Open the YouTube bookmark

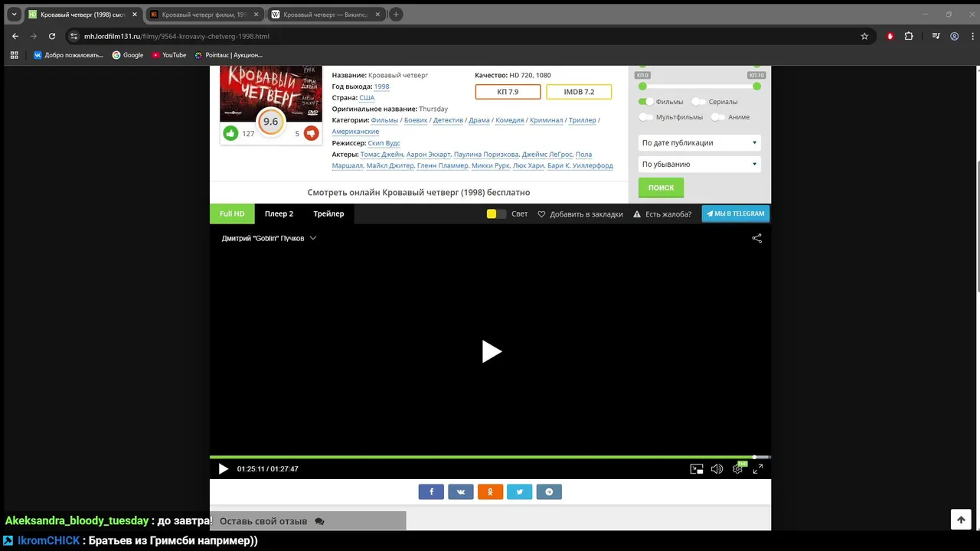click(168, 55)
